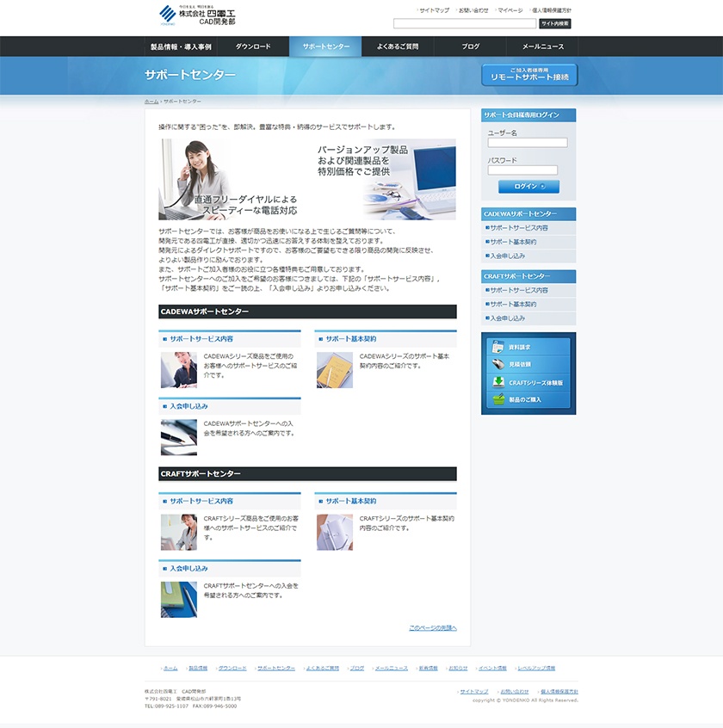Click the 資料請求 brochure icon
The image size is (723, 728).
click(x=497, y=346)
